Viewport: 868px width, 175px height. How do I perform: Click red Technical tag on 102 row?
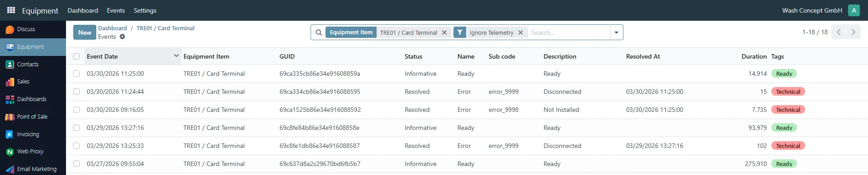tap(788, 146)
